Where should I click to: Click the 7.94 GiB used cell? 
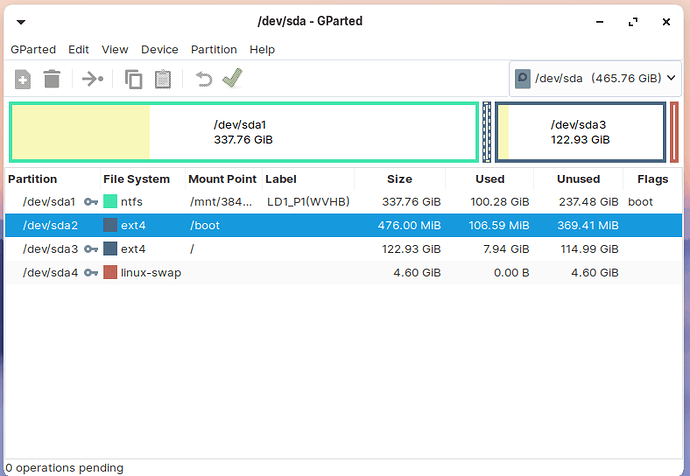click(x=506, y=249)
